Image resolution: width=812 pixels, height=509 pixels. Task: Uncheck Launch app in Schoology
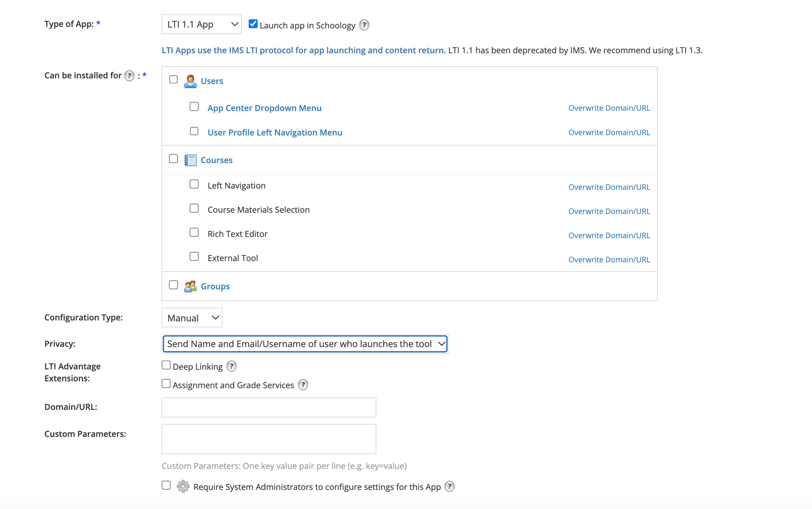[x=253, y=24]
